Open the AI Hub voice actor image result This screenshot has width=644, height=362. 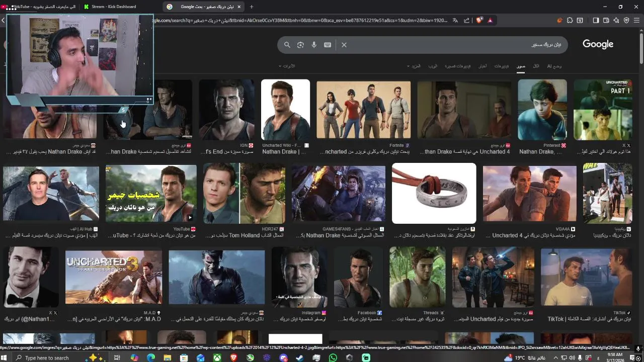tap(51, 193)
